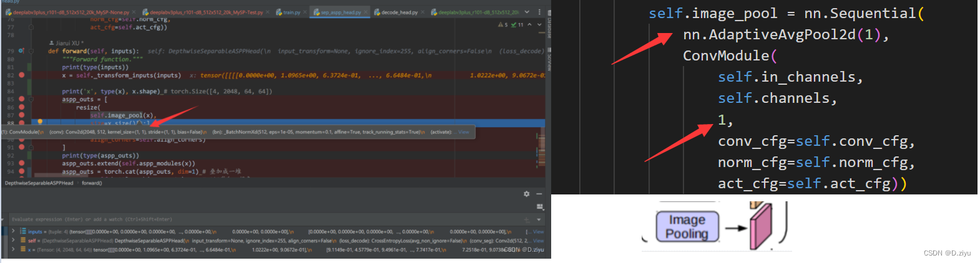Viewport: 980px width, 263px height.
Task: Click View link for self variable
Action: click(538, 241)
